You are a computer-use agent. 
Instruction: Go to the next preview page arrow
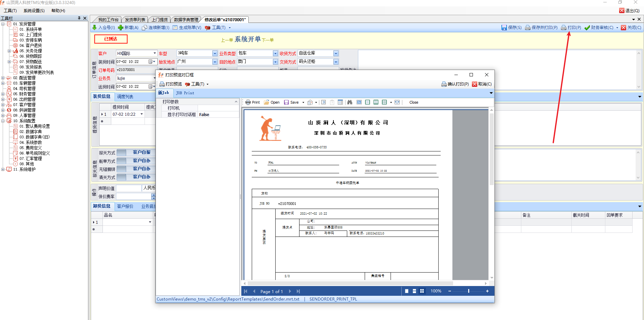pos(290,291)
